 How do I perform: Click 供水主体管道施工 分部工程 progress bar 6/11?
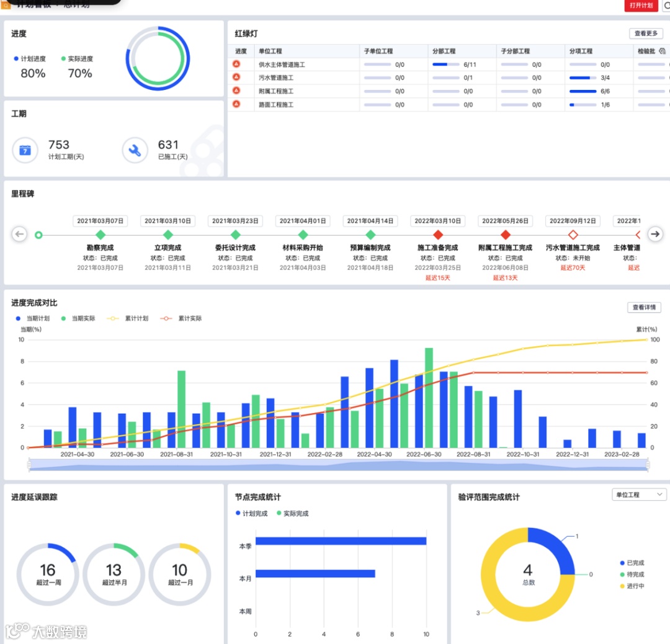click(445, 65)
